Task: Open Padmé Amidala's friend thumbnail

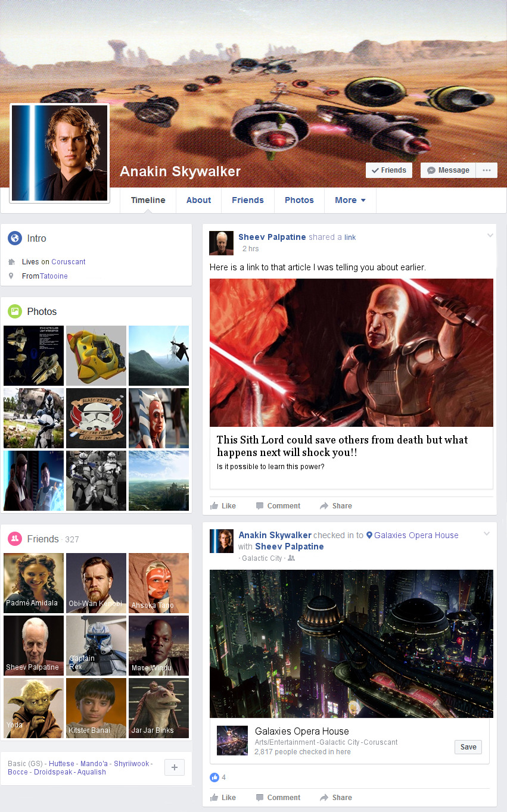Action: 33,583
